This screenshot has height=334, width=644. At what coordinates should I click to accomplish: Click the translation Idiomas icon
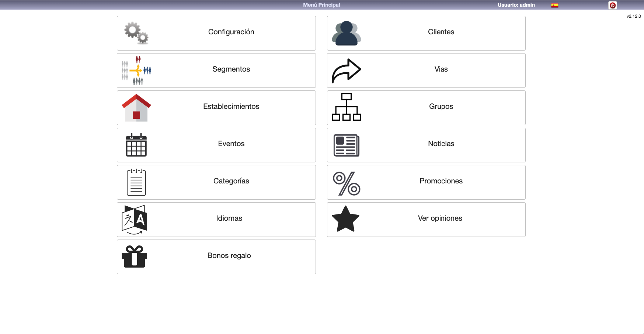(135, 220)
